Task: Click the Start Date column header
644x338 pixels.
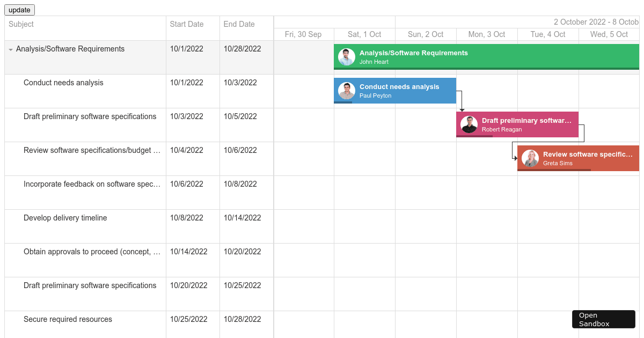Action: click(x=187, y=24)
